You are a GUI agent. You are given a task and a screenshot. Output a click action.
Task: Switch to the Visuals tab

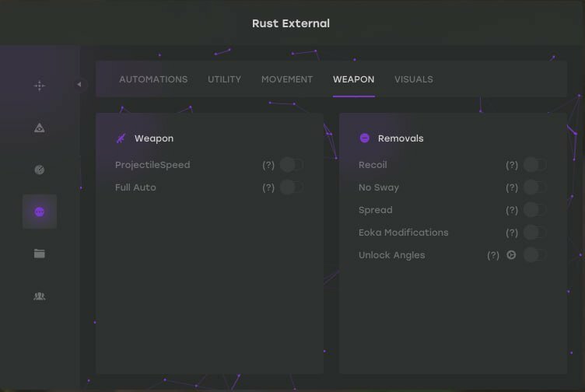(414, 79)
